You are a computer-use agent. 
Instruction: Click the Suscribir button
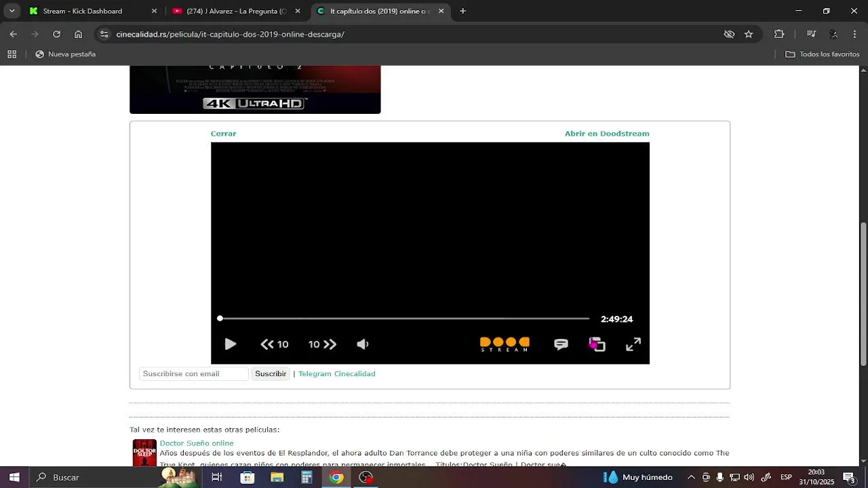pos(271,373)
